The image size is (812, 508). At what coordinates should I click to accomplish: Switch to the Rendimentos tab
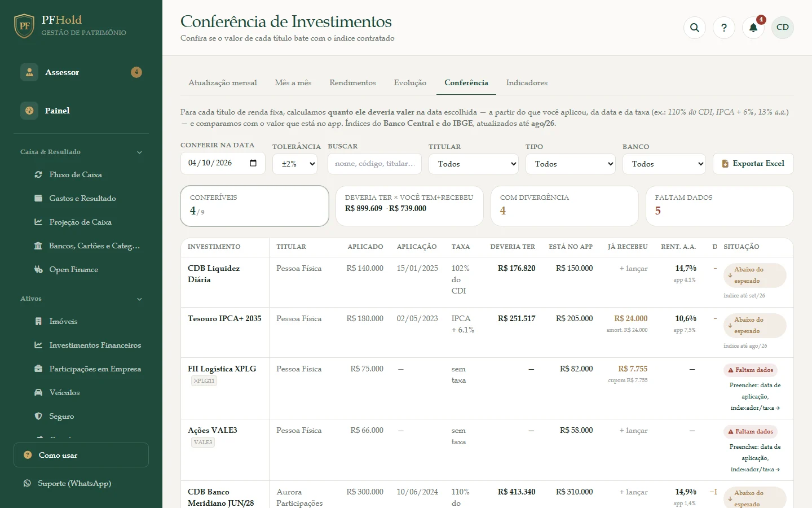point(353,83)
